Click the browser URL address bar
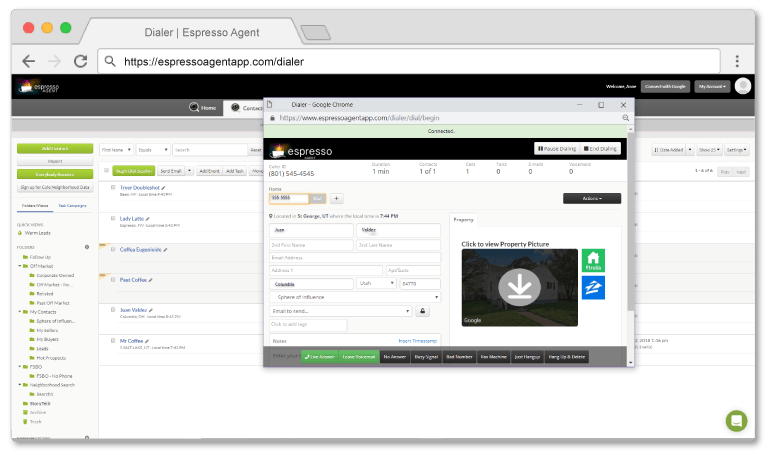 (409, 61)
